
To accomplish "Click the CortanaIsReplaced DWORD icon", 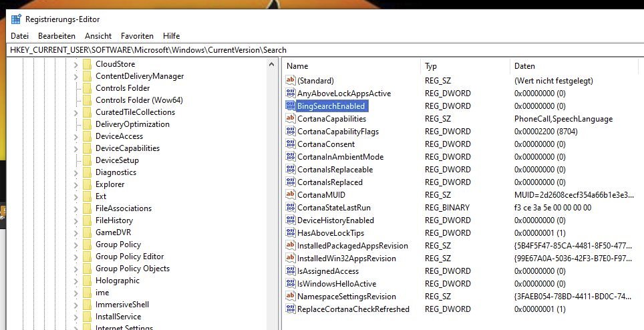I will [x=291, y=182].
